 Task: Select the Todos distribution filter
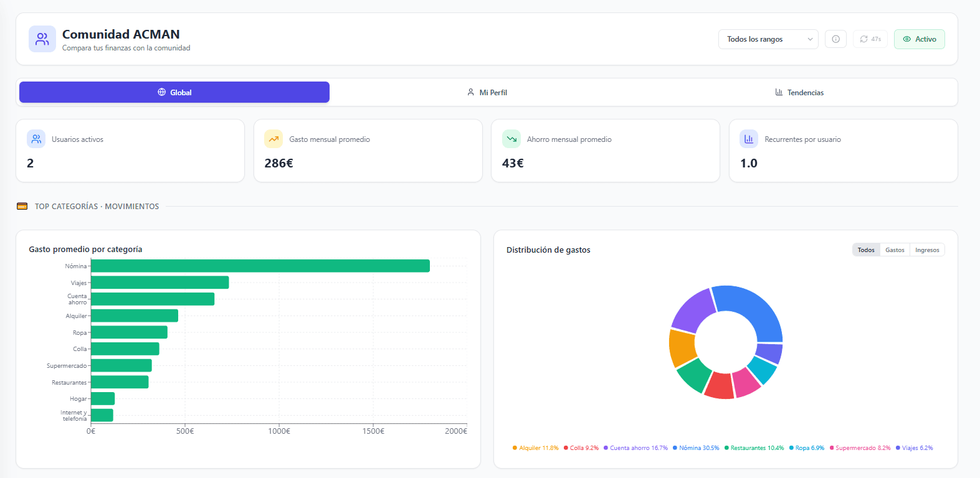(866, 250)
